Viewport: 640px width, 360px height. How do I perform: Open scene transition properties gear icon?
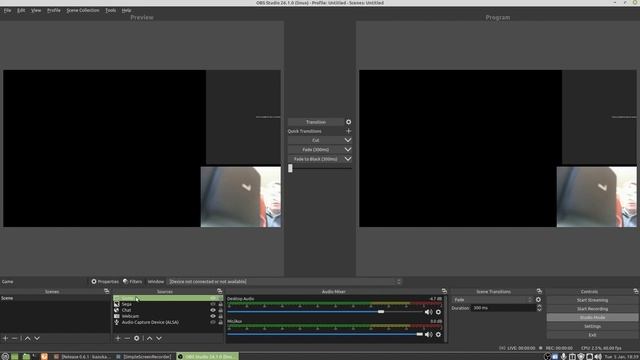[538, 300]
